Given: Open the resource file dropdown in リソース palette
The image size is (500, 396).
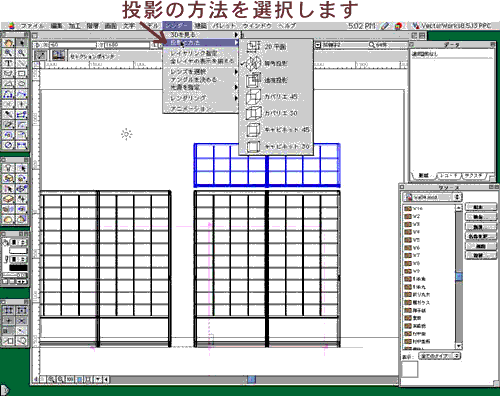Looking at the screenshot, I should point(432,197).
